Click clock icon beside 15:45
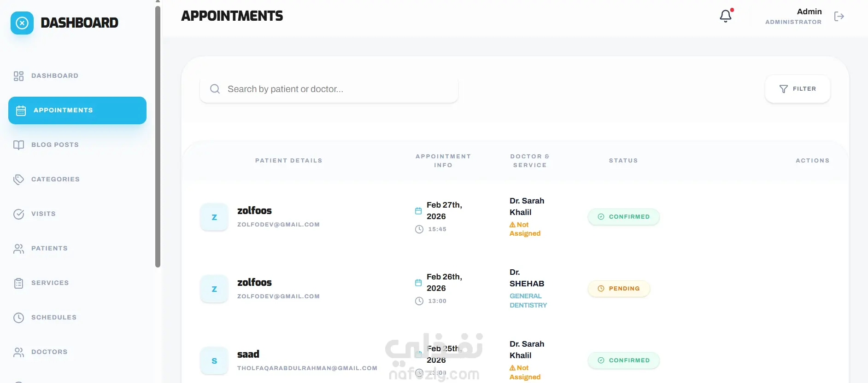The image size is (868, 383). [x=419, y=229]
